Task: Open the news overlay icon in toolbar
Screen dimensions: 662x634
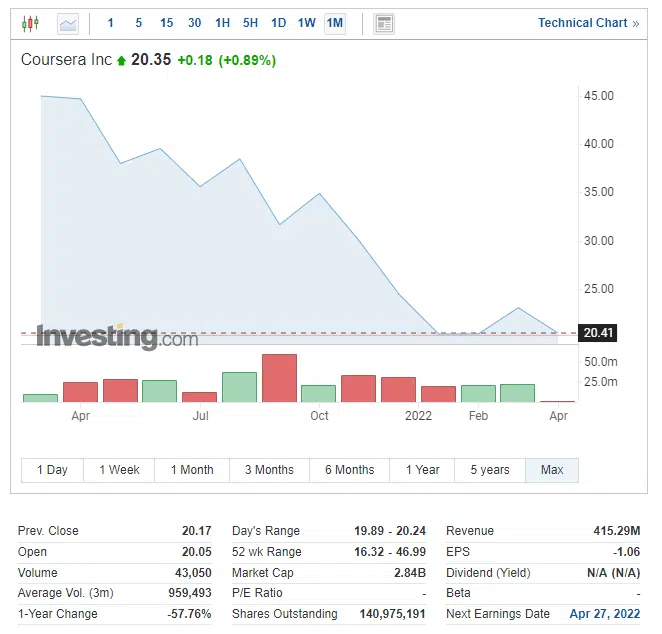Action: [384, 24]
